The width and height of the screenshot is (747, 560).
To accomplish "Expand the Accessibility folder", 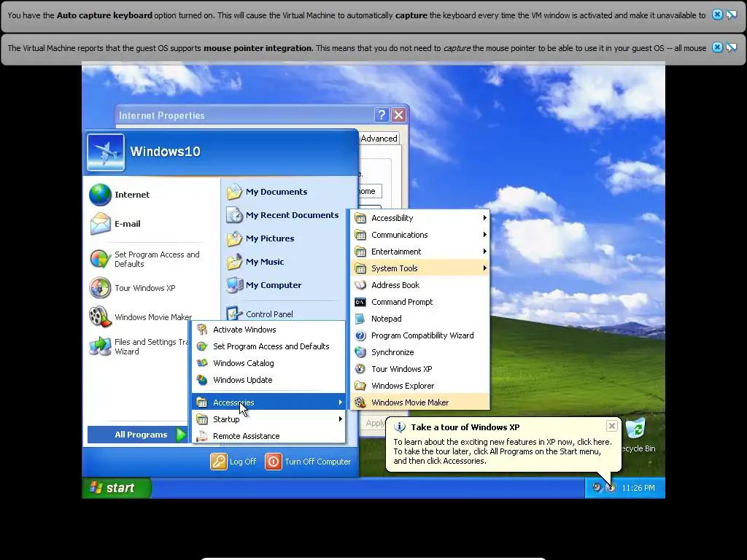I will click(x=420, y=218).
